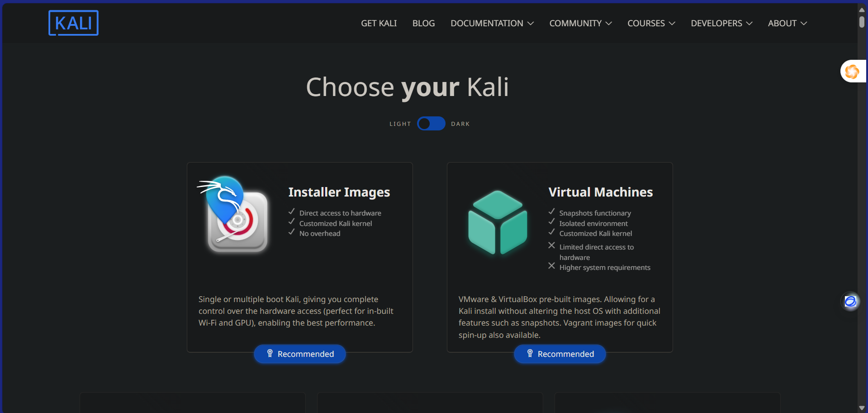This screenshot has height=413, width=868.
Task: Expand the Documentation dropdown menu
Action: click(492, 23)
